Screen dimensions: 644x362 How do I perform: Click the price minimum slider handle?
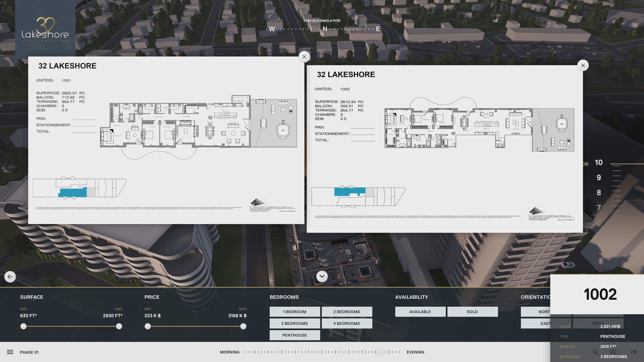point(148,326)
